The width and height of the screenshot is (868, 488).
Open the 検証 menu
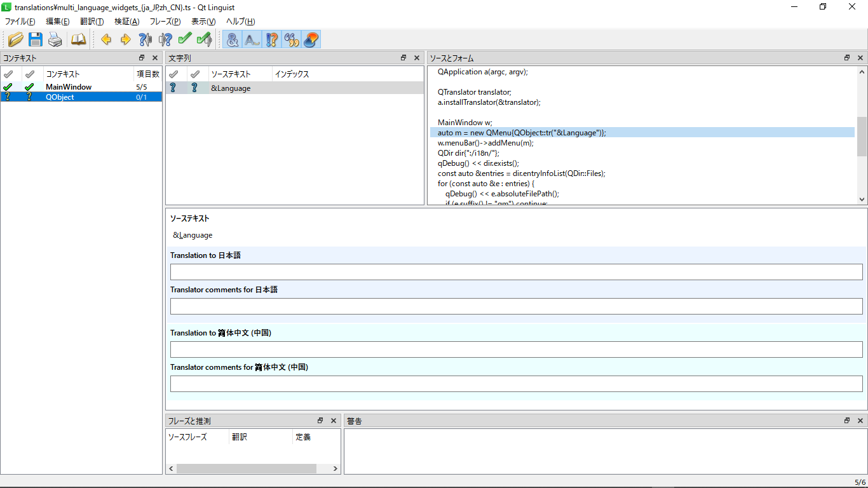[126, 22]
